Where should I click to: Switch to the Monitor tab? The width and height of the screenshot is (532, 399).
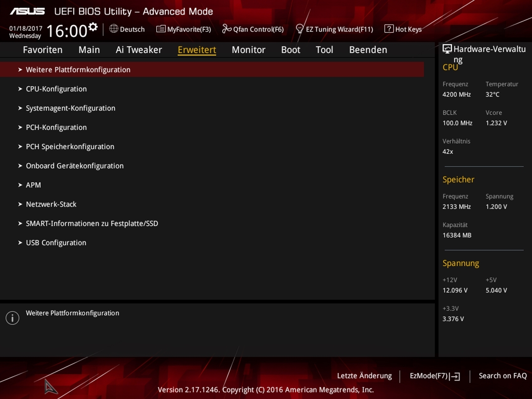click(x=249, y=50)
